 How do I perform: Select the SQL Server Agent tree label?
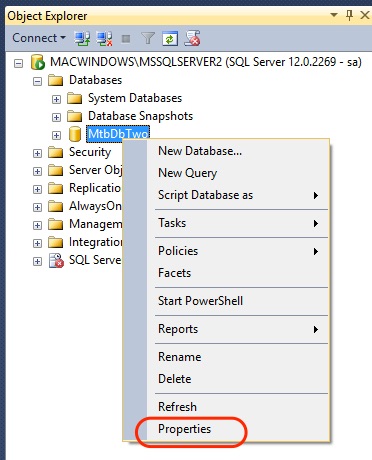[x=95, y=260]
